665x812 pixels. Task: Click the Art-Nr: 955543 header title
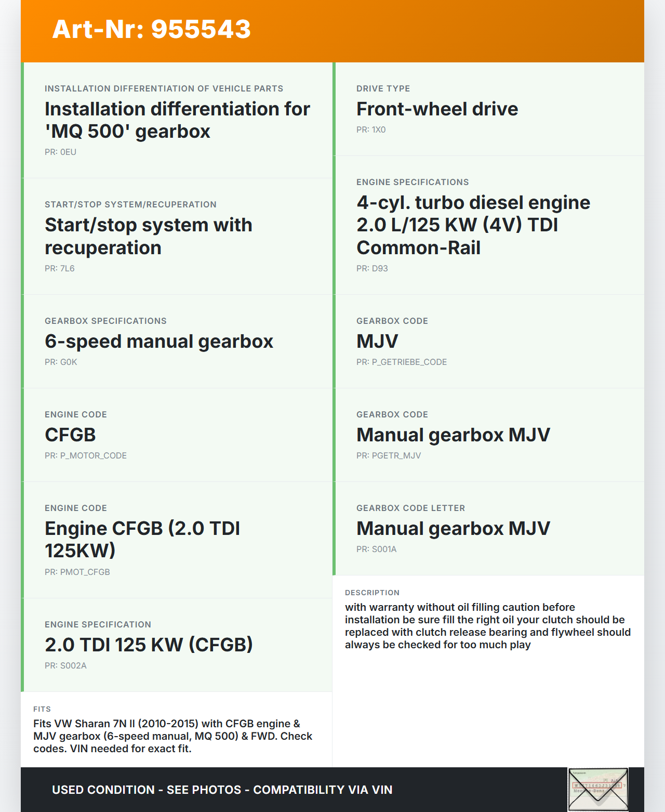pyautogui.click(x=151, y=29)
